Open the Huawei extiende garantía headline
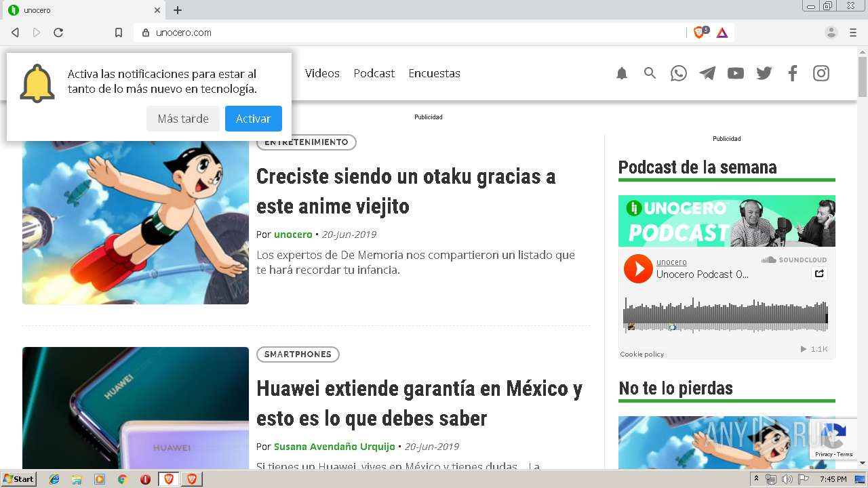The image size is (868, 488). point(419,403)
